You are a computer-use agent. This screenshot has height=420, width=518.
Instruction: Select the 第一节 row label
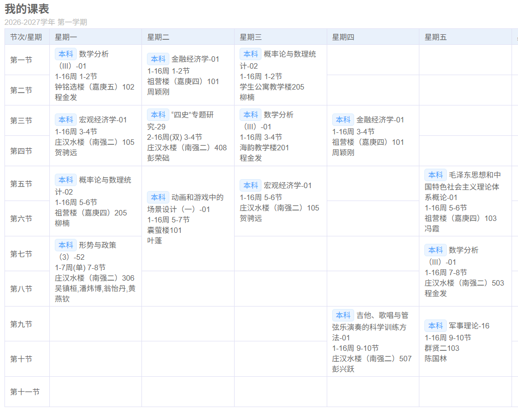21,60
